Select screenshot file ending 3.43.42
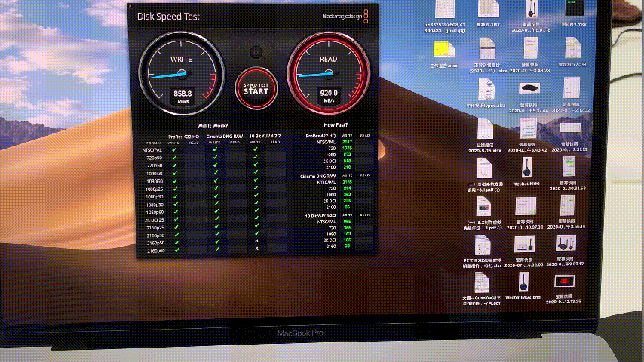The height and width of the screenshot is (362, 644). 527,135
